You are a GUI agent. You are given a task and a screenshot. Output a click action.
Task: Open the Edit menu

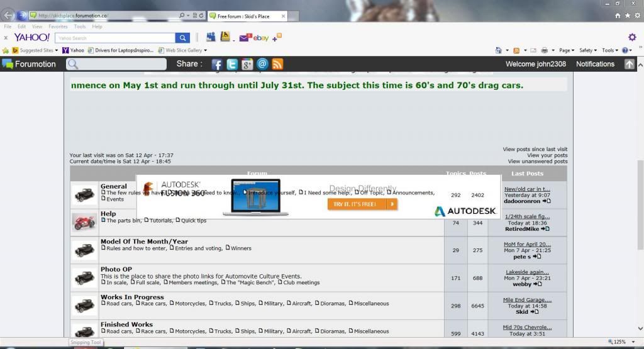pos(21,26)
